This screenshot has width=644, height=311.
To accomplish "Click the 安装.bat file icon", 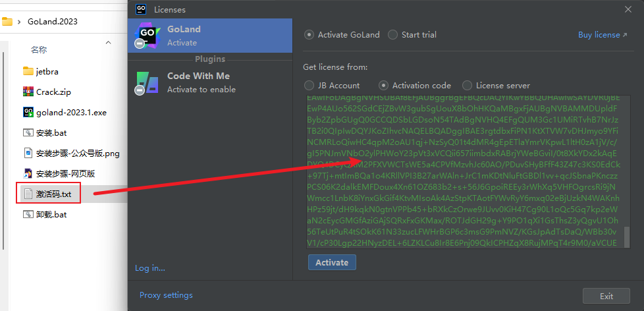I will (x=28, y=132).
